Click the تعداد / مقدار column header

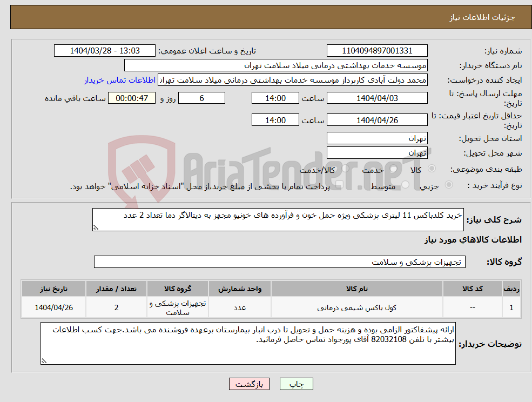click(x=116, y=289)
